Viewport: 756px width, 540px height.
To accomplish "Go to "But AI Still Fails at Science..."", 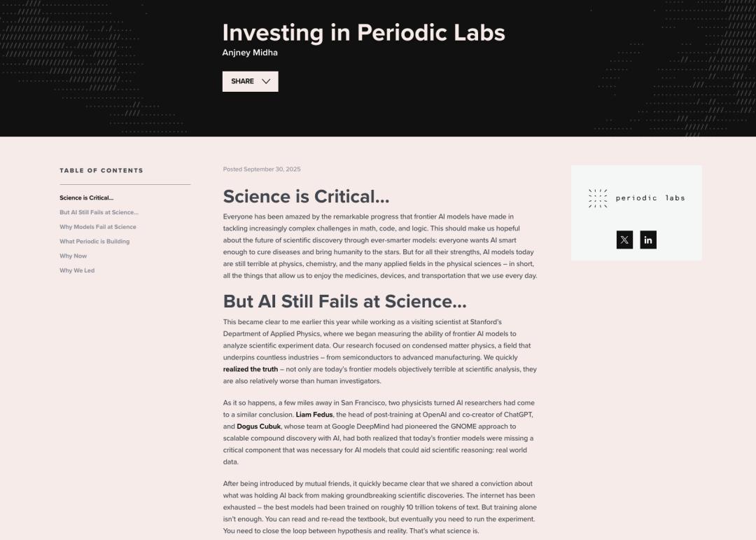I will [99, 212].
